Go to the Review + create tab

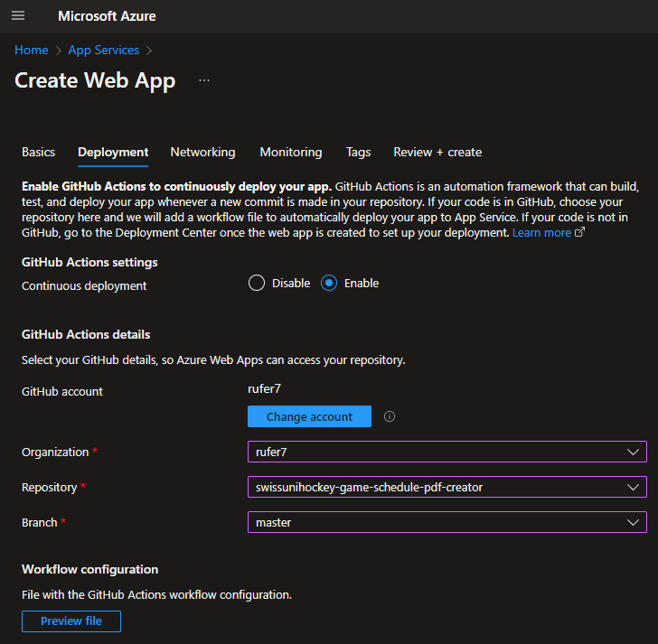pyautogui.click(x=437, y=152)
